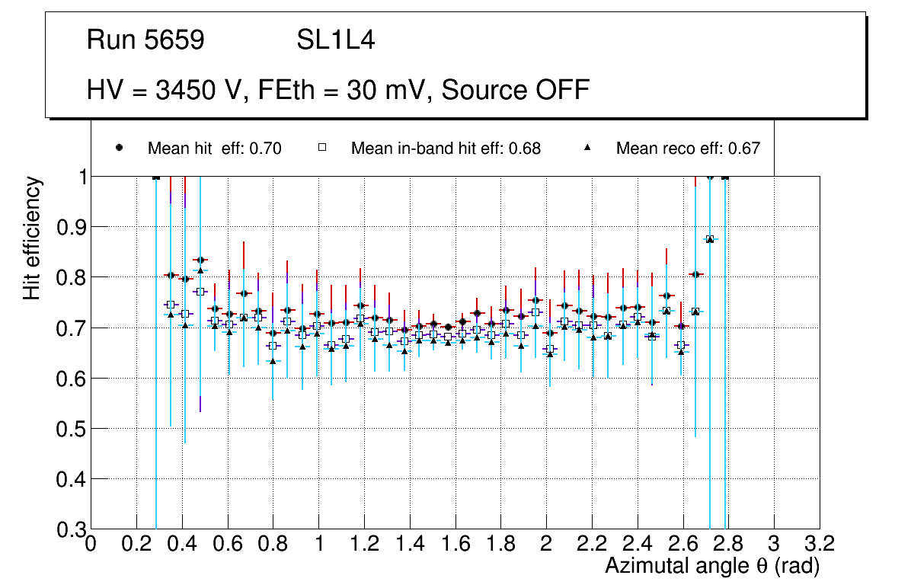Screen dimensions: 911x588
Task: Click the filled circle marker in legend
Action: [119, 148]
